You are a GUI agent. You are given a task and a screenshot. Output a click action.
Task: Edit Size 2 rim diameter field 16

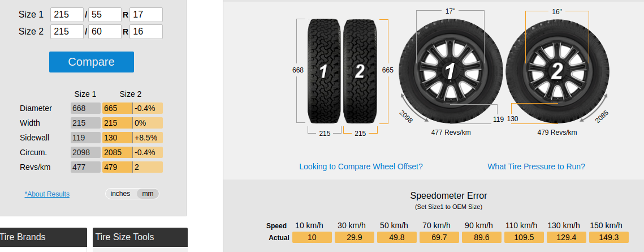(146, 32)
